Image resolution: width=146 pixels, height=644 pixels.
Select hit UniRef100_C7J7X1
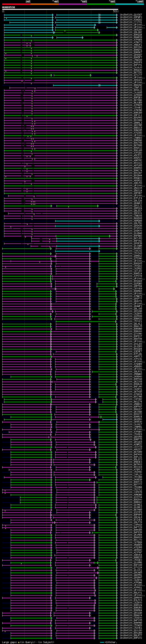click(131, 22)
